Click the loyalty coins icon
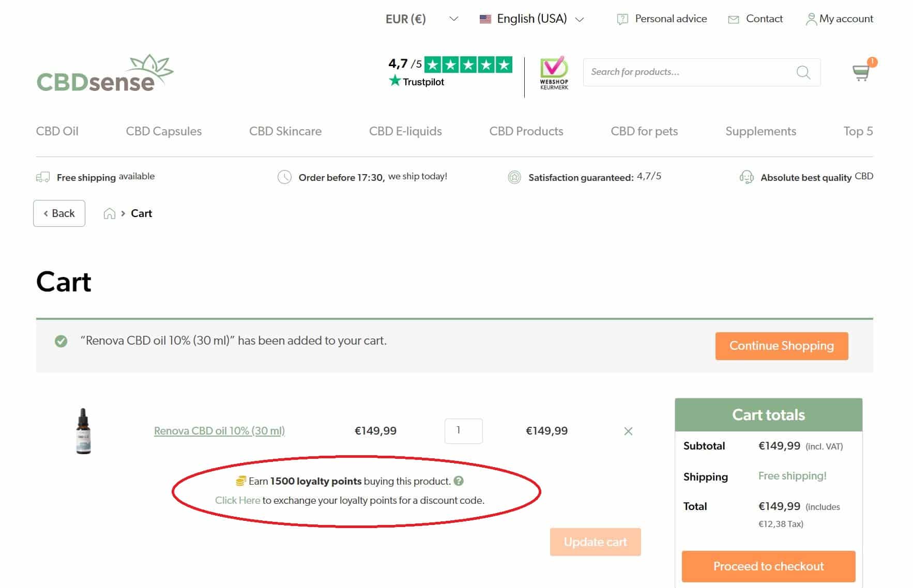This screenshot has width=913, height=588. click(240, 481)
